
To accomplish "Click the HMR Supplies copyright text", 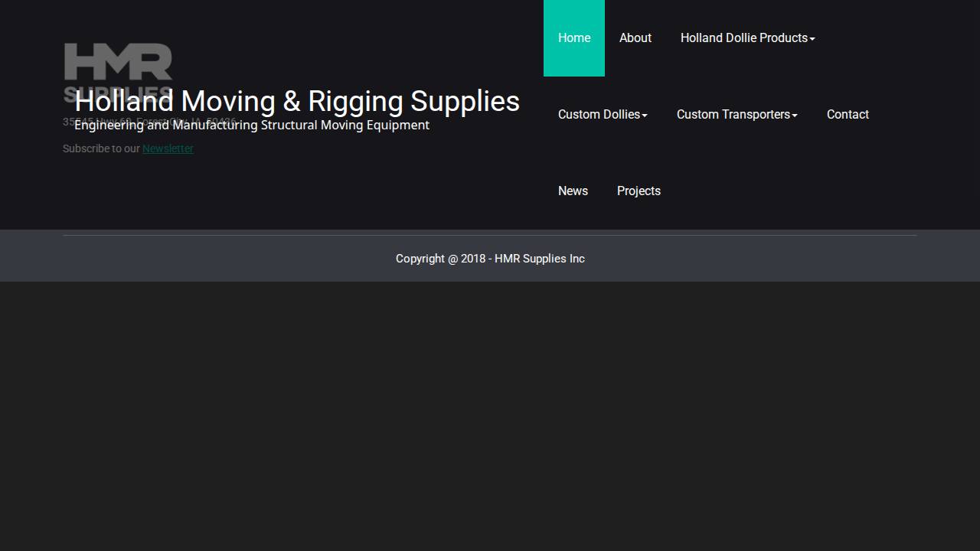I will coord(490,259).
